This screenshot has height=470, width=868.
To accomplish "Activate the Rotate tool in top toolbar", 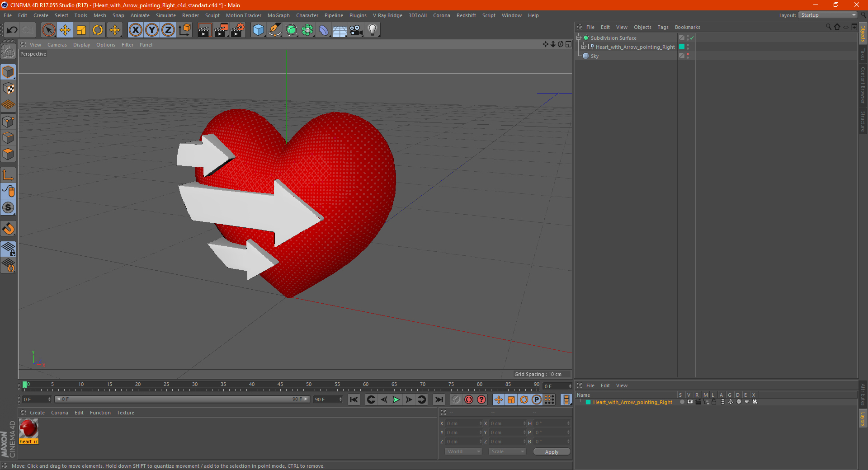I will 98,30.
